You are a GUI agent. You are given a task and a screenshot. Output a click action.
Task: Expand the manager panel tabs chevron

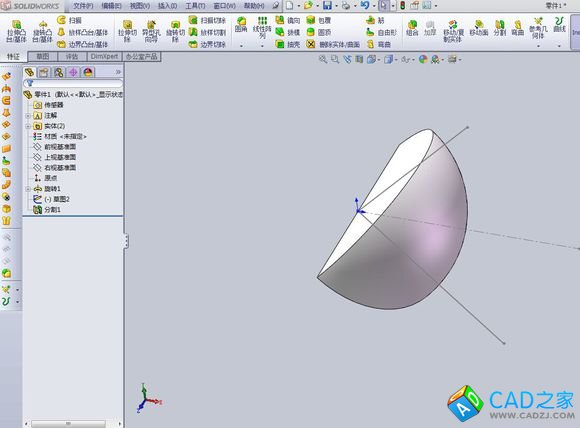(x=118, y=72)
